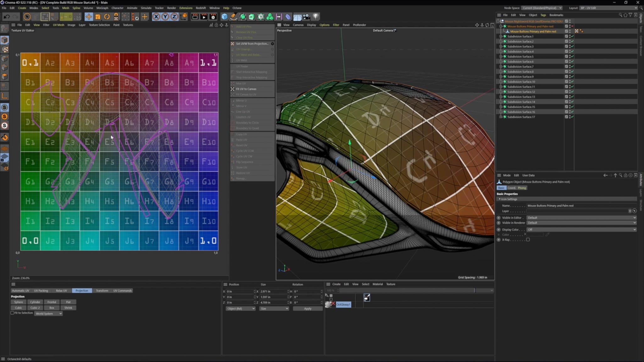Click Fit UV to Canvas command
Screen dimensions: 644x362
click(246, 89)
